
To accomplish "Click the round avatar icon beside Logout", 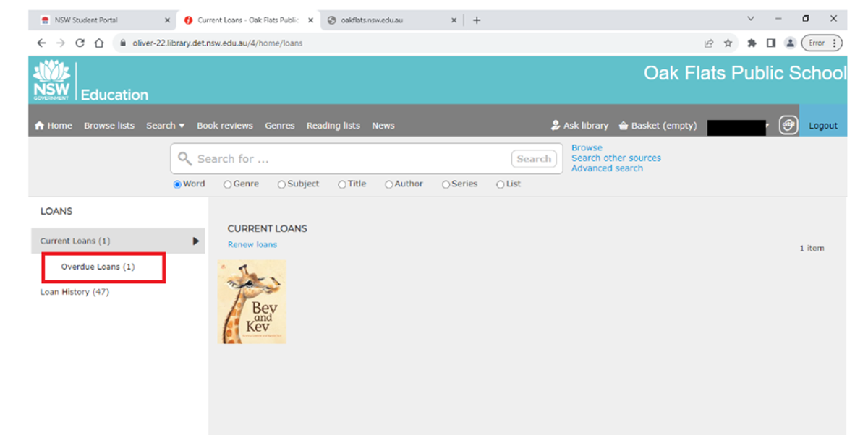I will (788, 125).
